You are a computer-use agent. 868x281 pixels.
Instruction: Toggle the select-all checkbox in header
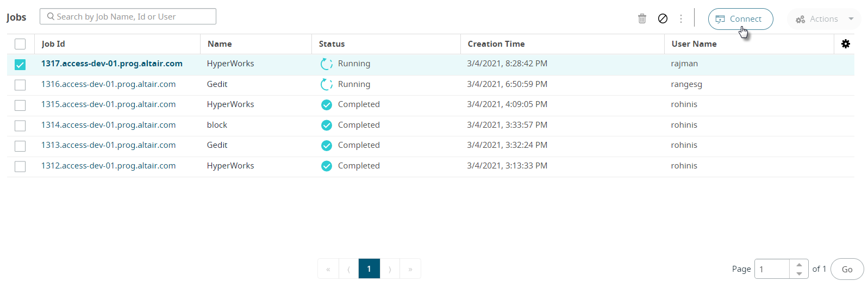20,44
